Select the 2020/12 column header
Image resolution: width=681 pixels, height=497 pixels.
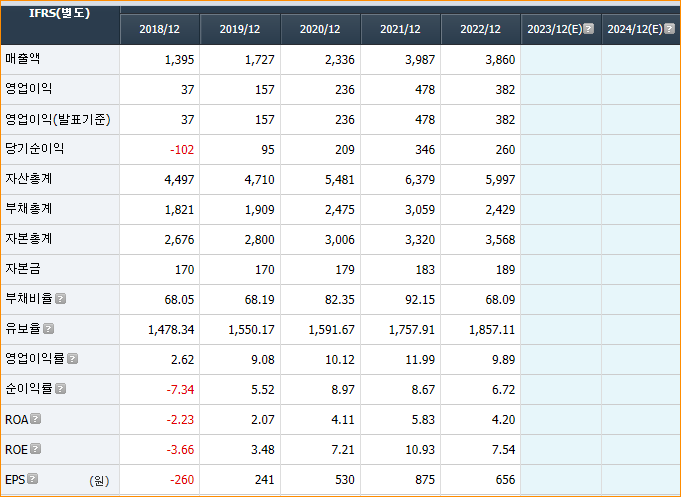tap(320, 29)
